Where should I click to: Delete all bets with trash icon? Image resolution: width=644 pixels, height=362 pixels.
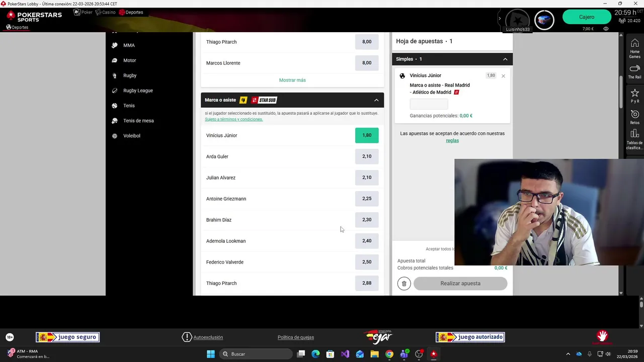click(x=404, y=284)
